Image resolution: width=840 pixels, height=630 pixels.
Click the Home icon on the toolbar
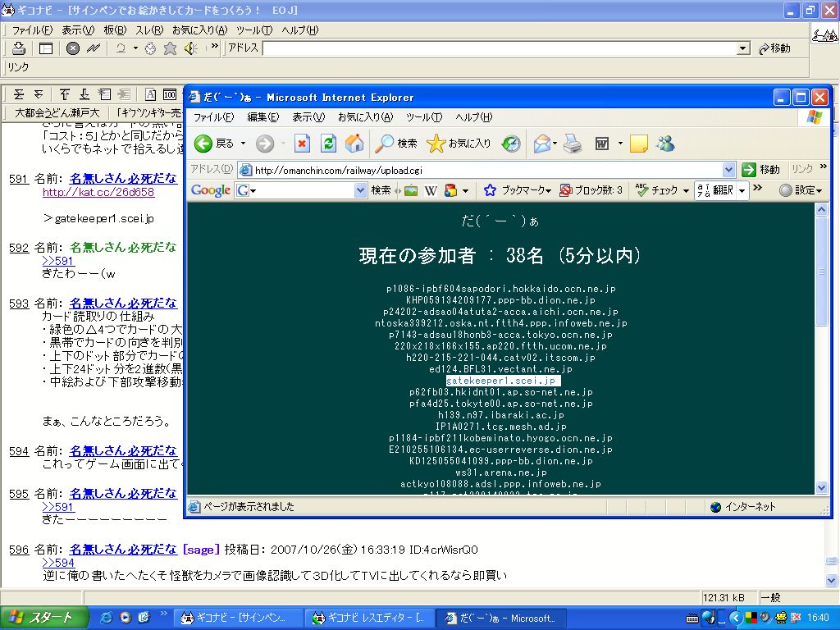click(x=354, y=143)
